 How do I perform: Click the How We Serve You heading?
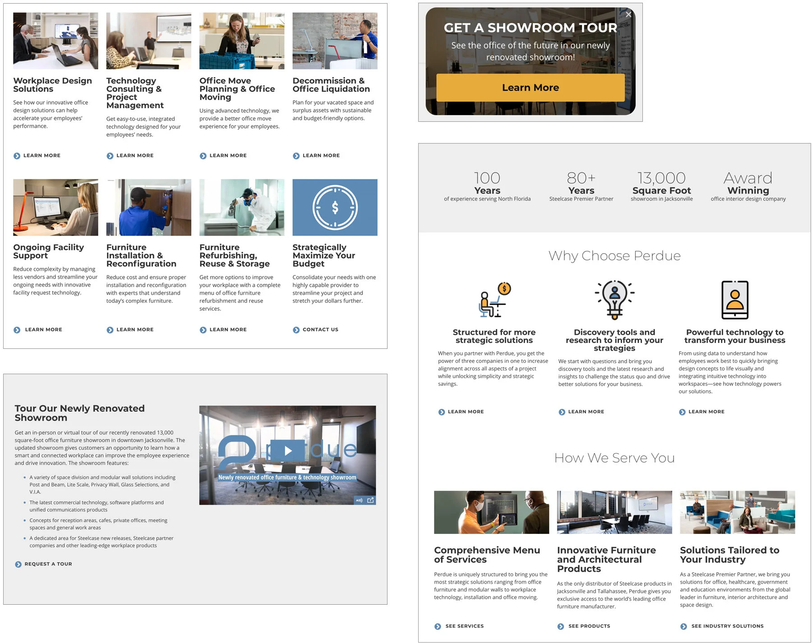(x=614, y=458)
